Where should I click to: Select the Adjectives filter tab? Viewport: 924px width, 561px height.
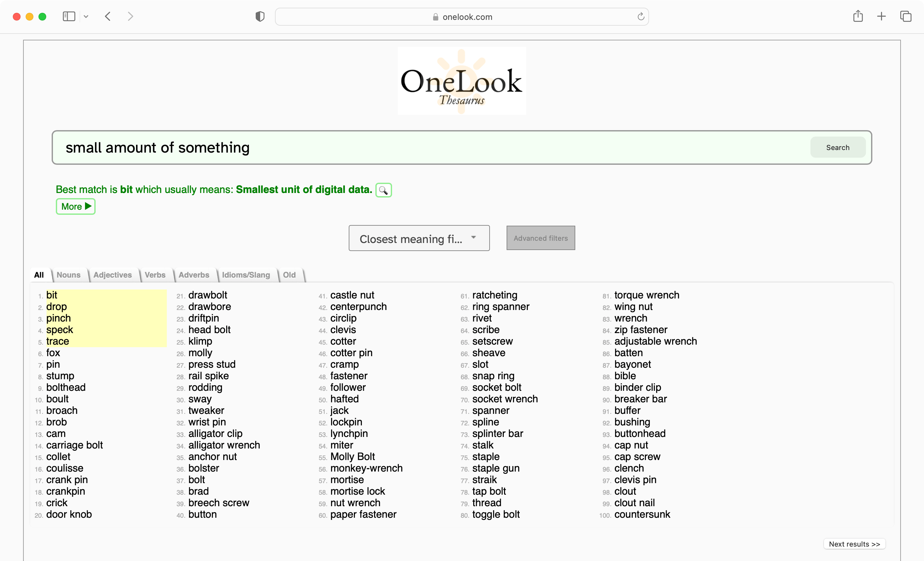click(112, 275)
